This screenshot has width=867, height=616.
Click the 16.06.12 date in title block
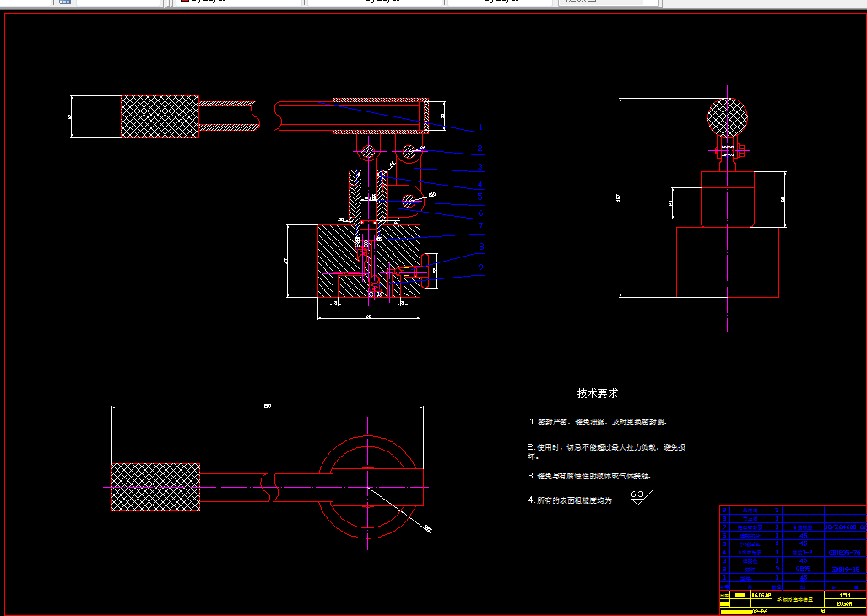point(761,596)
